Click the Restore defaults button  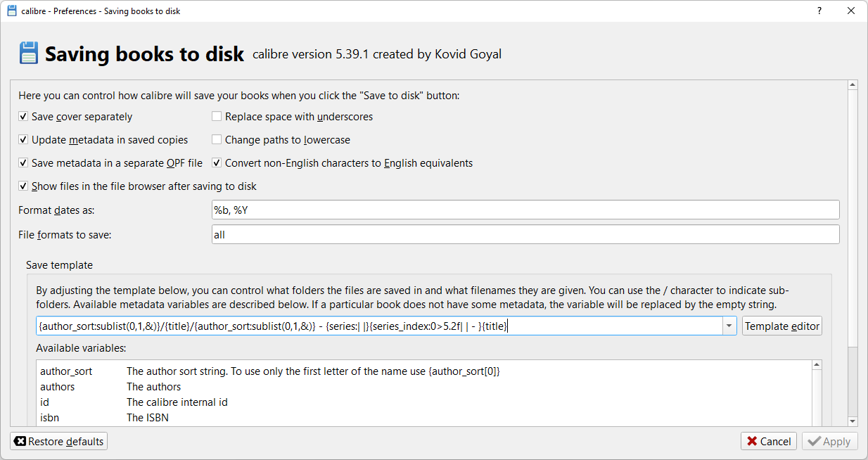(x=59, y=442)
